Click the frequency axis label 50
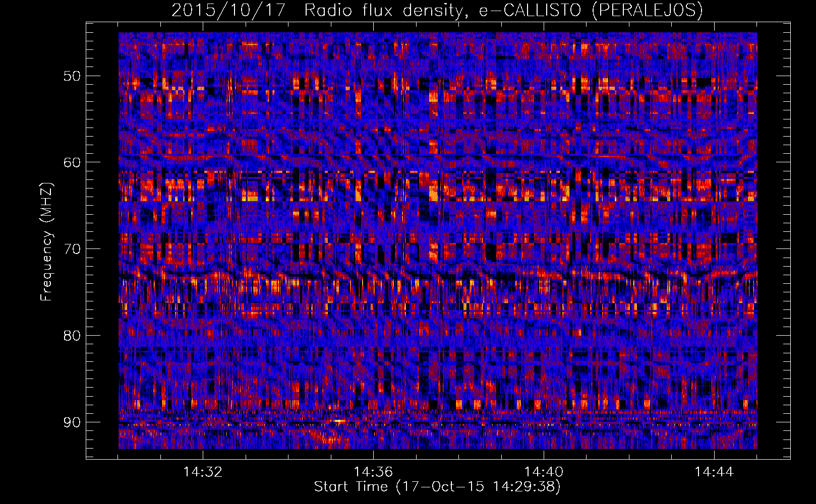816x504 pixels. point(72,76)
